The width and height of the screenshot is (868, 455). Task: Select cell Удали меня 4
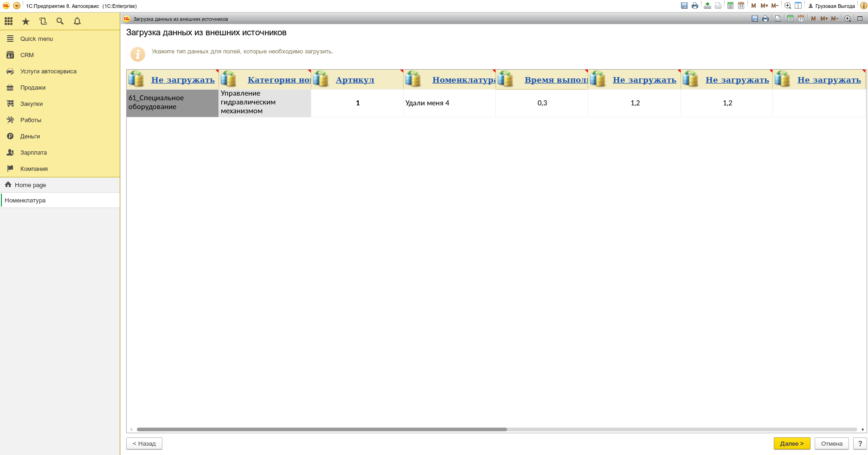click(x=450, y=103)
